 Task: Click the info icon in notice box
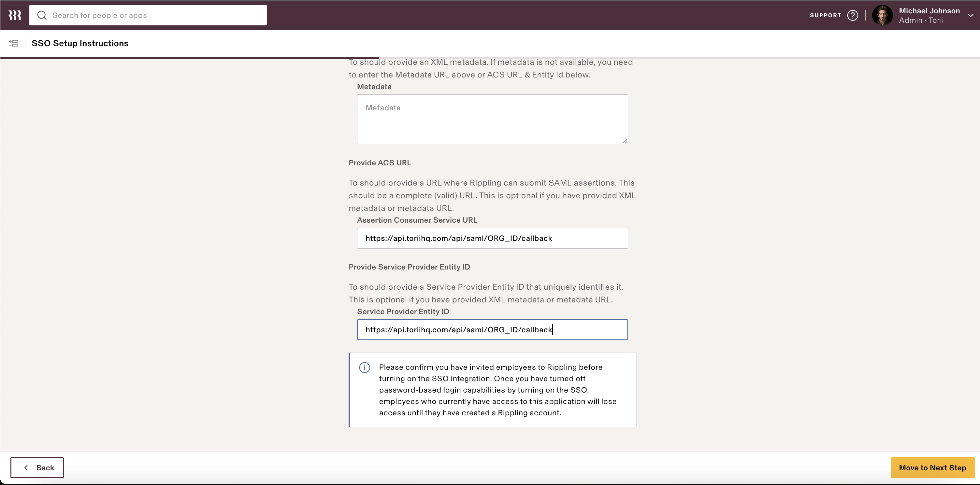(365, 367)
